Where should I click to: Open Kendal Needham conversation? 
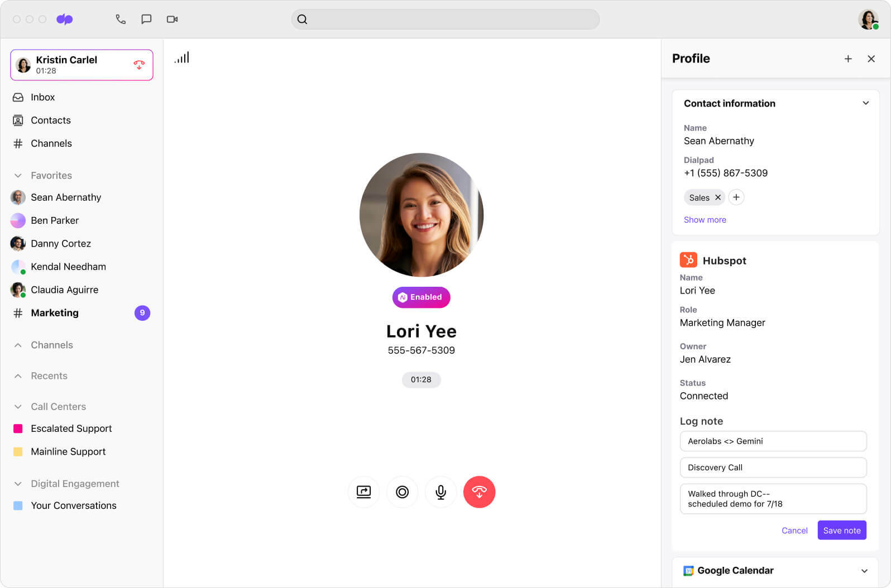click(x=82, y=267)
